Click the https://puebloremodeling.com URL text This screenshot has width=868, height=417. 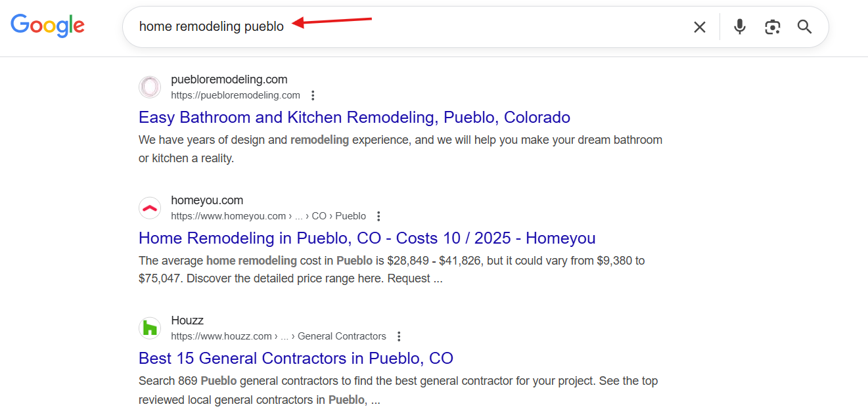(x=235, y=95)
